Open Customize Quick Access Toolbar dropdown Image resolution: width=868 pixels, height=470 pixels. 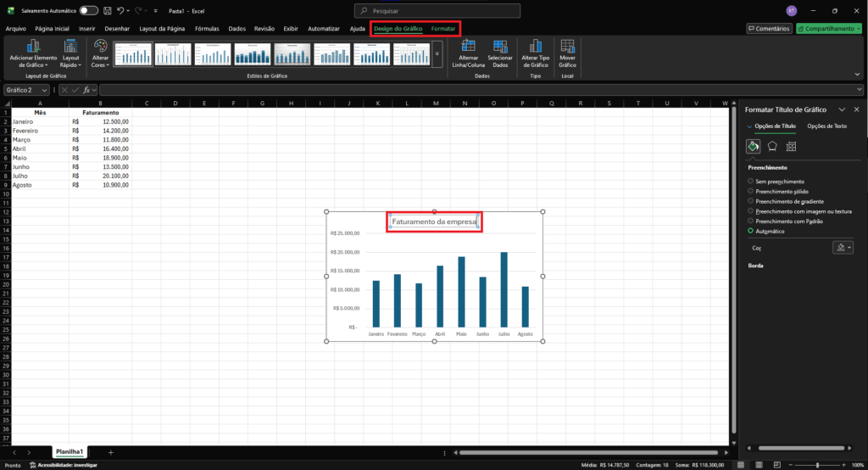tap(156, 10)
